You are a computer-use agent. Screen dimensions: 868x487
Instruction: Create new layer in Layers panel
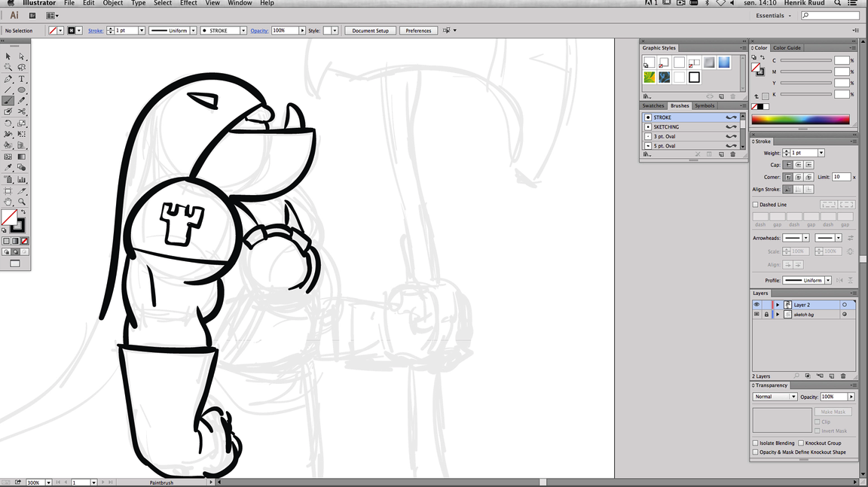[x=832, y=376]
